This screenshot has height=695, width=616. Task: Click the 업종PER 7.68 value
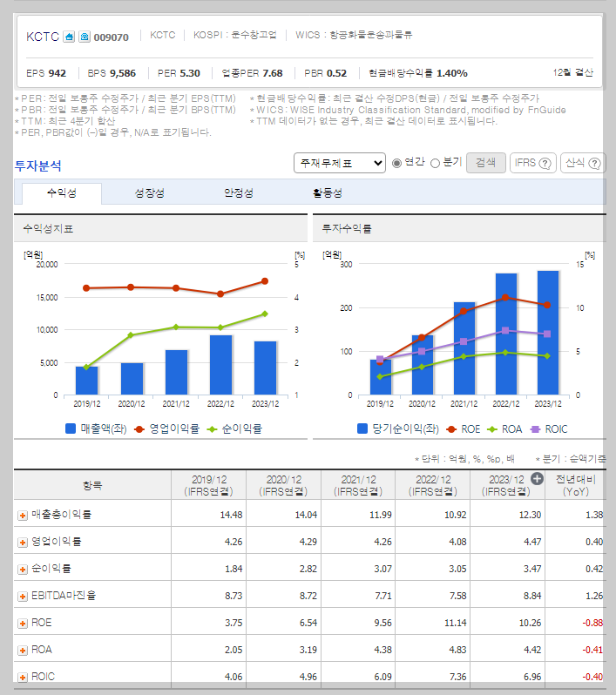pyautogui.click(x=273, y=73)
